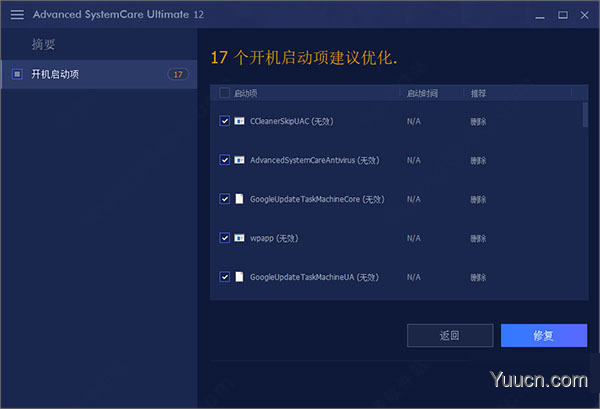Screen dimensions: 600x409
Task: Select the AdvancedSystemCareAntivirus (无效) row text
Action: [x=315, y=160]
